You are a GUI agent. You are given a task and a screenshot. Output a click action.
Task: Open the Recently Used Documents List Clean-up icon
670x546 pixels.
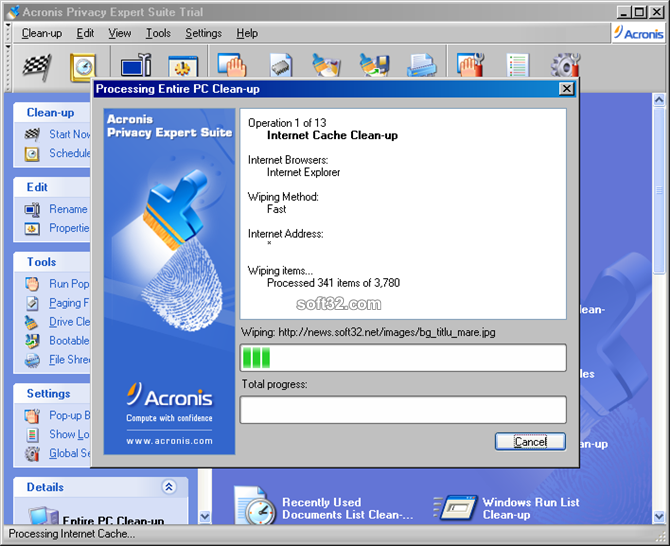point(255,506)
